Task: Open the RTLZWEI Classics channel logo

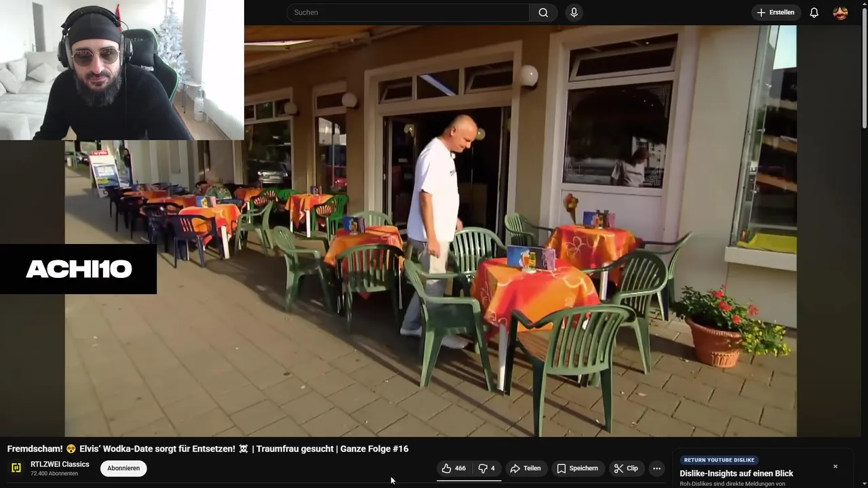Action: 16,468
